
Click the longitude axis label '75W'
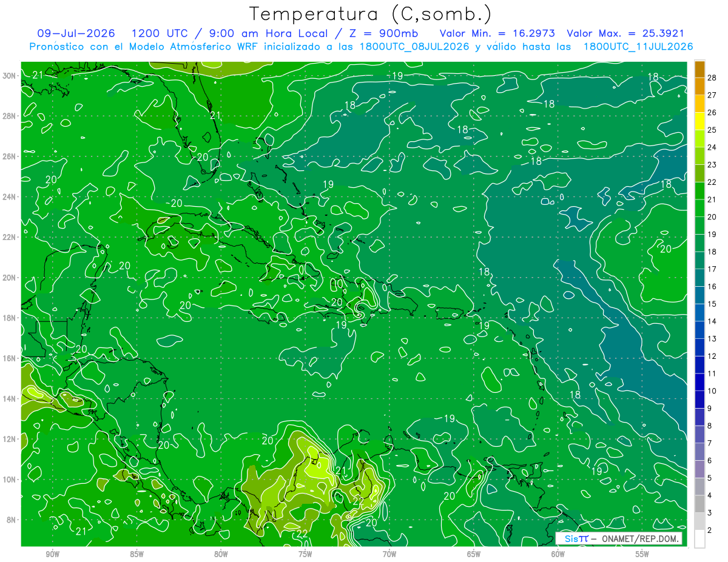[x=305, y=554]
